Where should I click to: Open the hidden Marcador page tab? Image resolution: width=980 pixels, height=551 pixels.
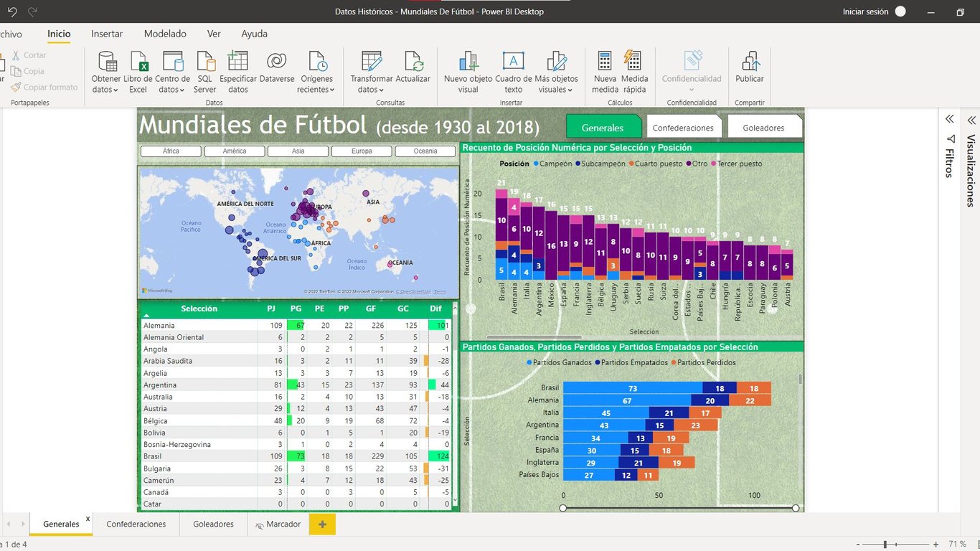click(278, 524)
